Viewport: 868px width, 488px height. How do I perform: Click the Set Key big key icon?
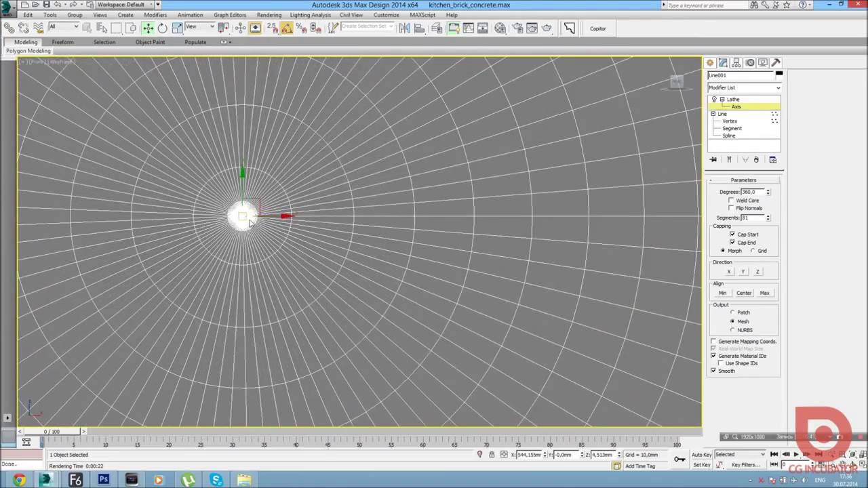point(679,460)
